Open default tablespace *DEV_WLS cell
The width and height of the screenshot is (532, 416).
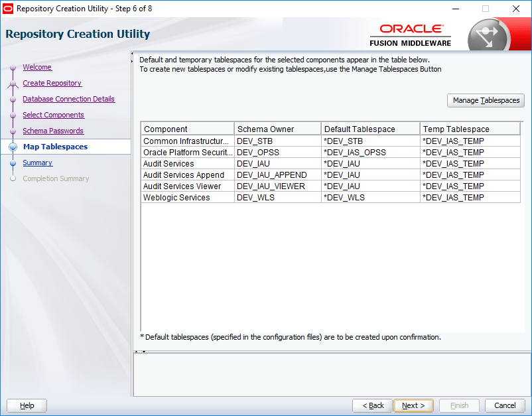[371, 197]
